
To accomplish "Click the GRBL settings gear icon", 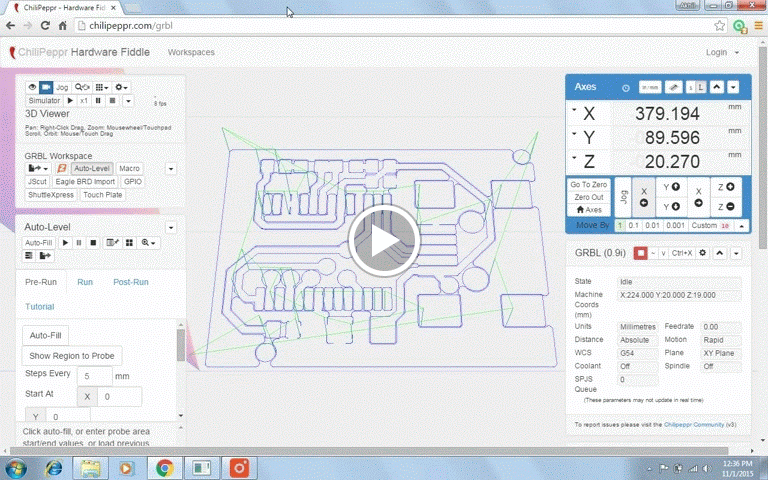I will click(703, 253).
